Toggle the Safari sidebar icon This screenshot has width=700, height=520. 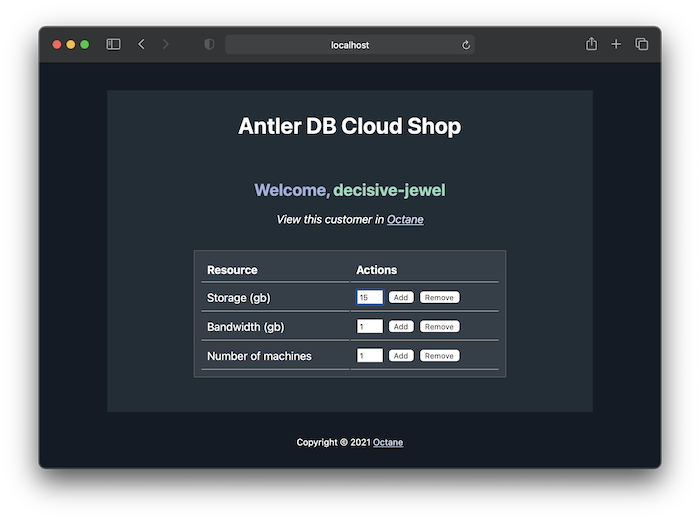click(x=113, y=44)
